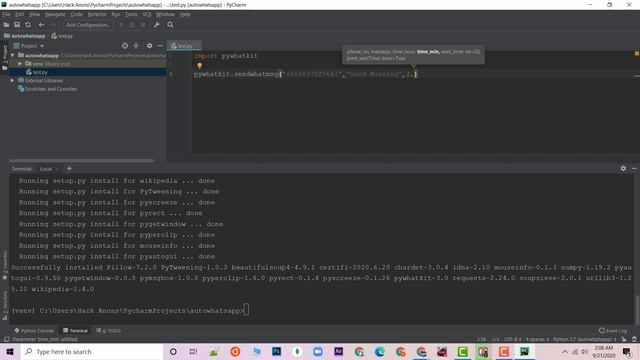The height and width of the screenshot is (360, 640).
Task: Click the Locate/Scroll from Source target icon
Action: point(125,46)
